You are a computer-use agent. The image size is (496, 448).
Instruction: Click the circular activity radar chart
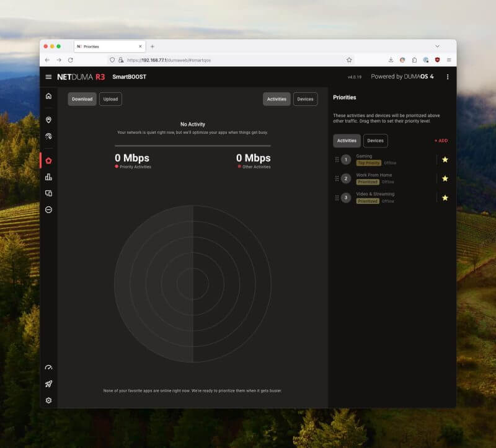pyautogui.click(x=193, y=284)
